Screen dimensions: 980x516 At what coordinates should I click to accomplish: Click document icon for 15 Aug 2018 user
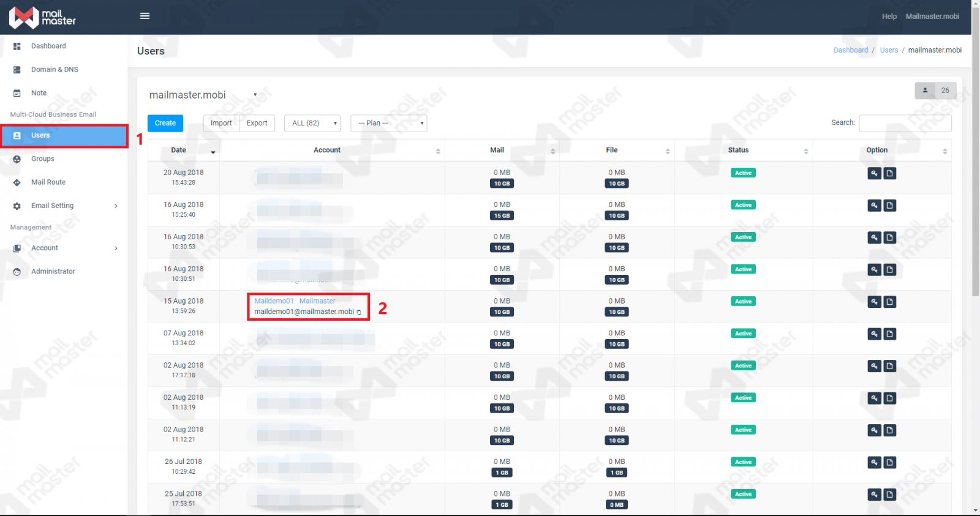click(890, 302)
